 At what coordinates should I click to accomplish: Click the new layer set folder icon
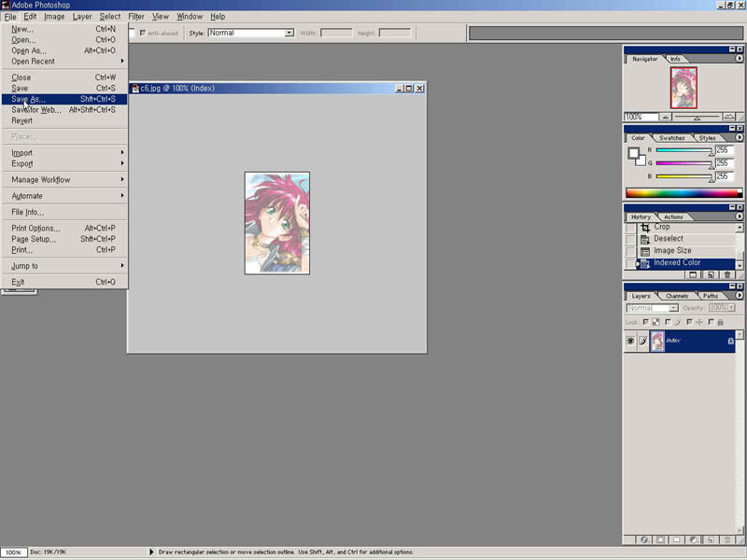pos(676,539)
